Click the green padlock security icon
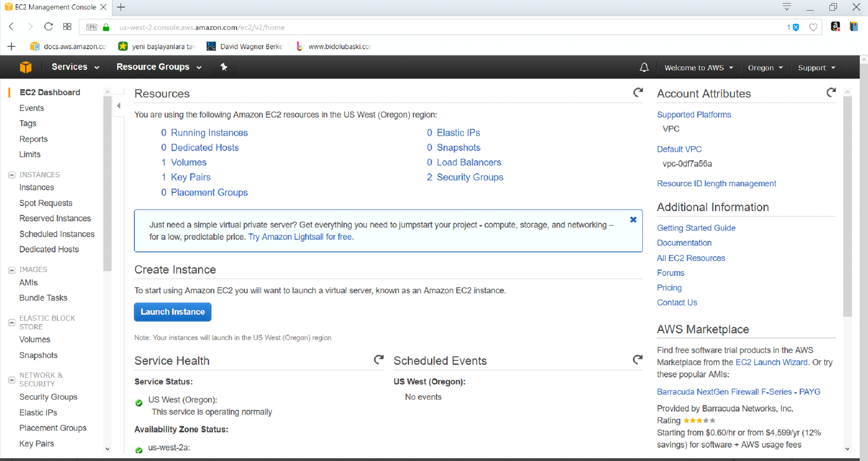 (106, 27)
